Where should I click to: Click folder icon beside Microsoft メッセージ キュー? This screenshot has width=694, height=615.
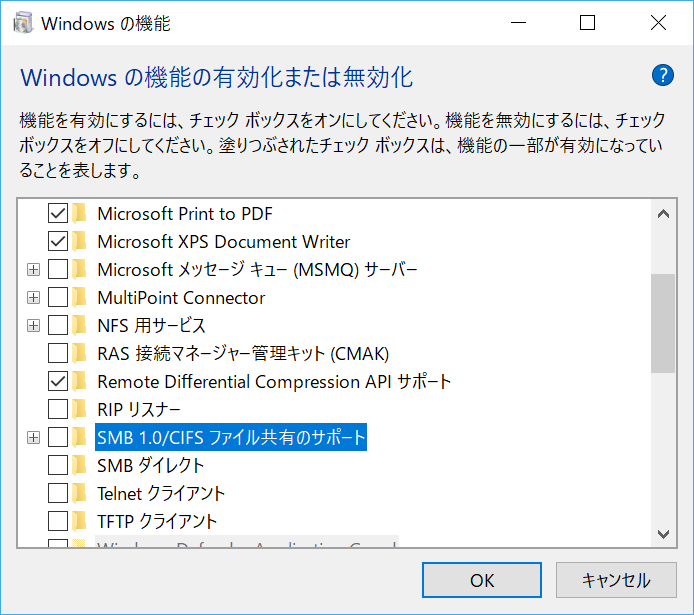(79, 269)
